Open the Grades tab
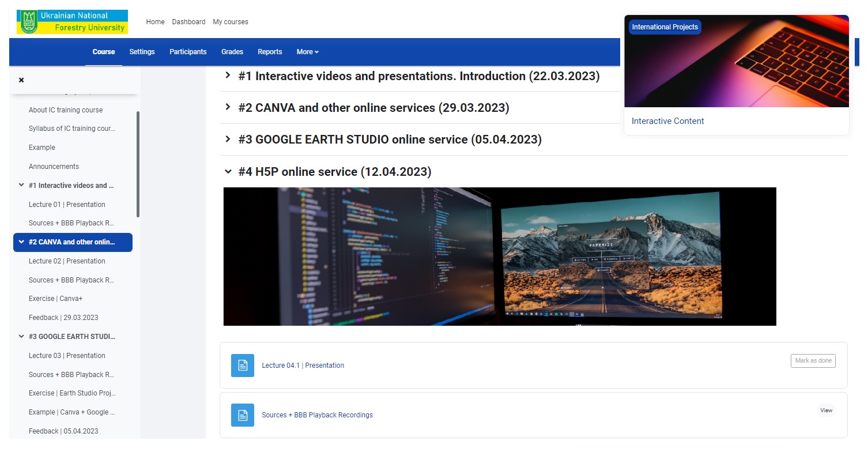This screenshot has width=868, height=452. (232, 52)
